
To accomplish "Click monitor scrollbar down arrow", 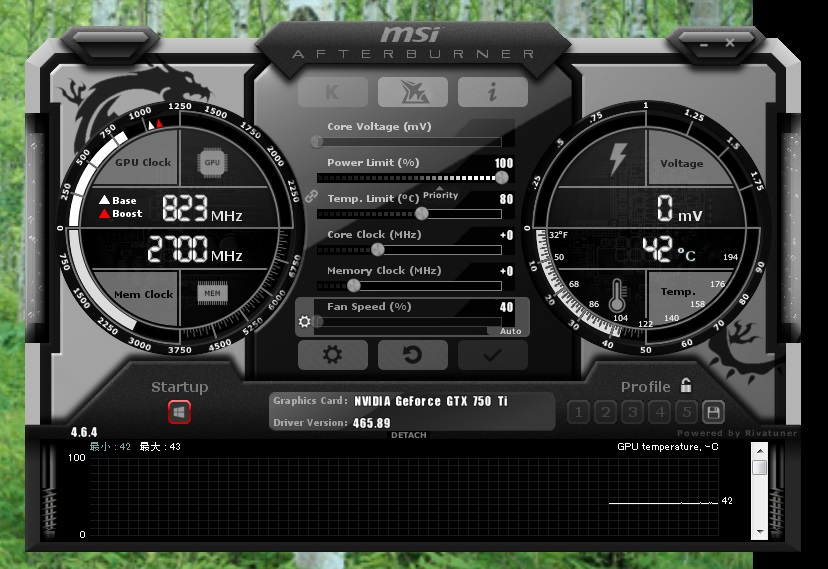I will [x=759, y=531].
